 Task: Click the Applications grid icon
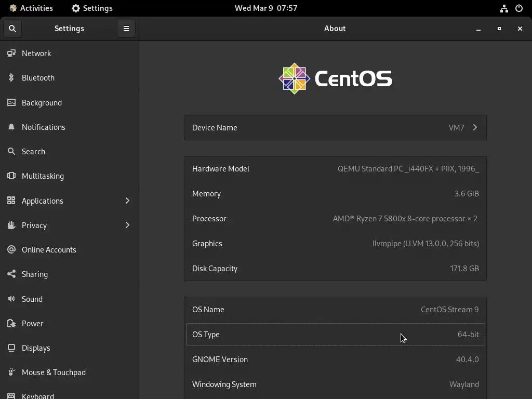click(11, 201)
